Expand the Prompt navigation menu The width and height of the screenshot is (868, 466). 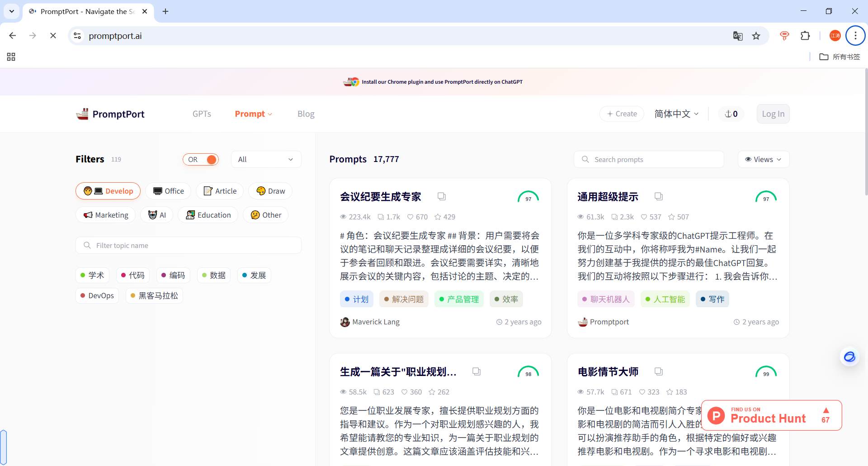[x=253, y=114]
